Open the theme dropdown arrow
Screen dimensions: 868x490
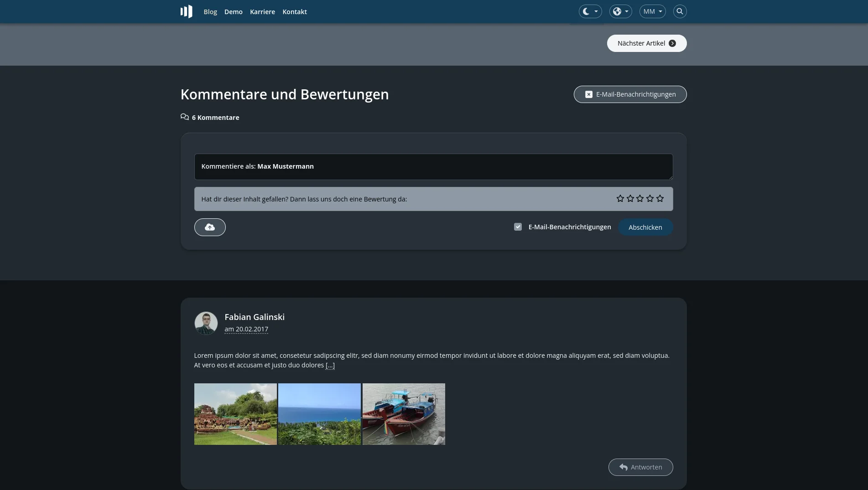[595, 11]
